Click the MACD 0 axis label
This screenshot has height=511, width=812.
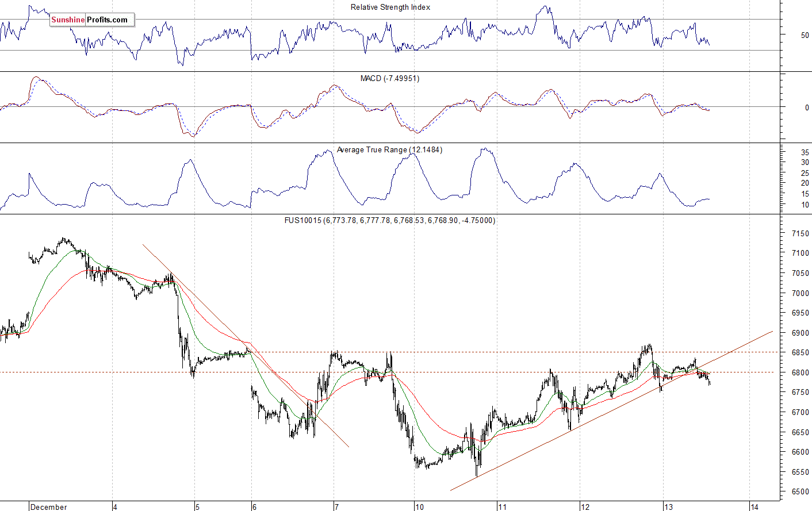click(807, 108)
